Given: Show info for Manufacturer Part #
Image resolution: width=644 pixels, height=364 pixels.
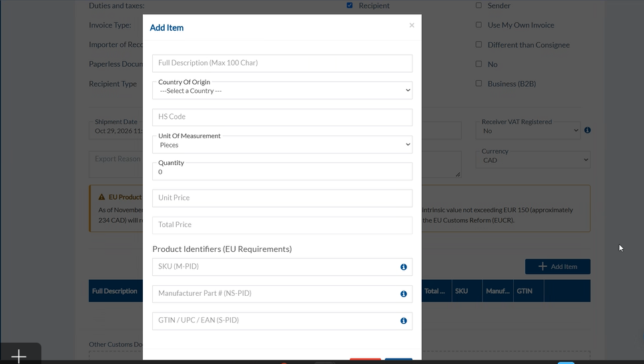Looking at the screenshot, I should (404, 294).
